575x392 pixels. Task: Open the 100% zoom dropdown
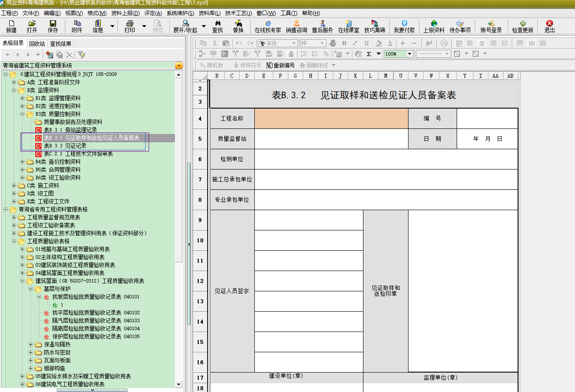pyautogui.click(x=410, y=54)
